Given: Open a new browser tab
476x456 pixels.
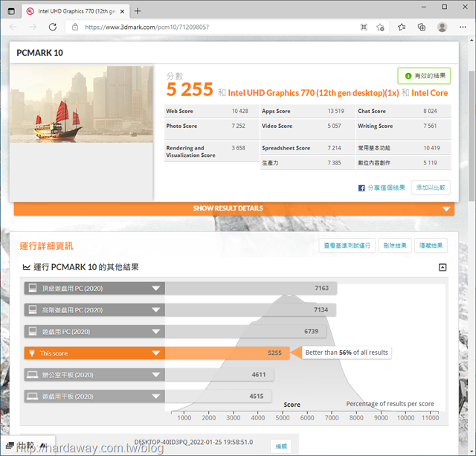Looking at the screenshot, I should pos(138,11).
